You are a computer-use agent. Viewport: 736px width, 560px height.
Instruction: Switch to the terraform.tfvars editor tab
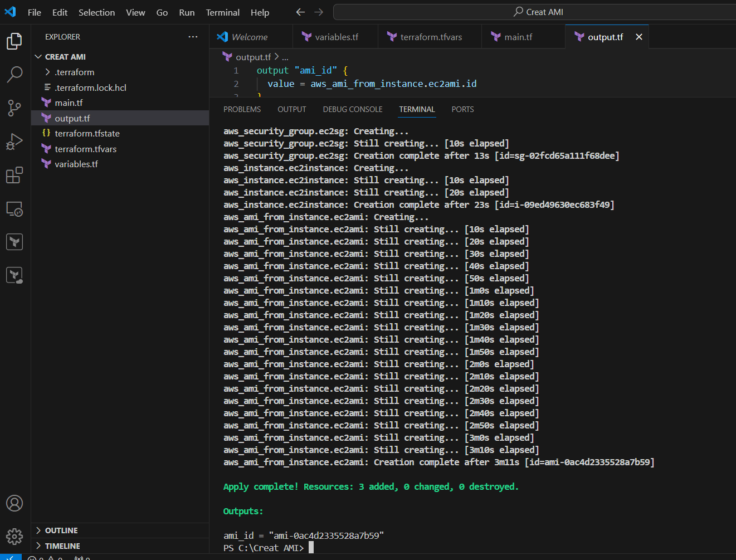point(430,37)
